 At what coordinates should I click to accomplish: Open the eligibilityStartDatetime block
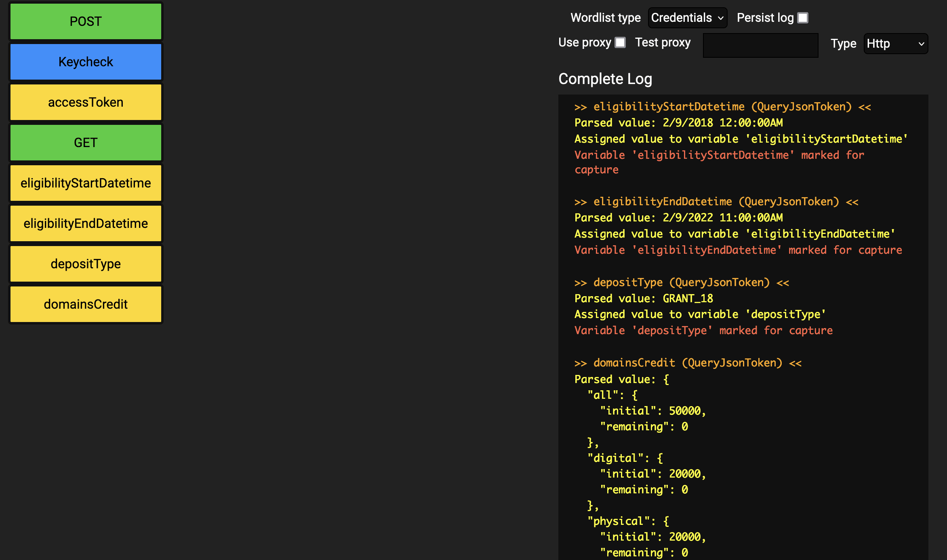coord(86,183)
